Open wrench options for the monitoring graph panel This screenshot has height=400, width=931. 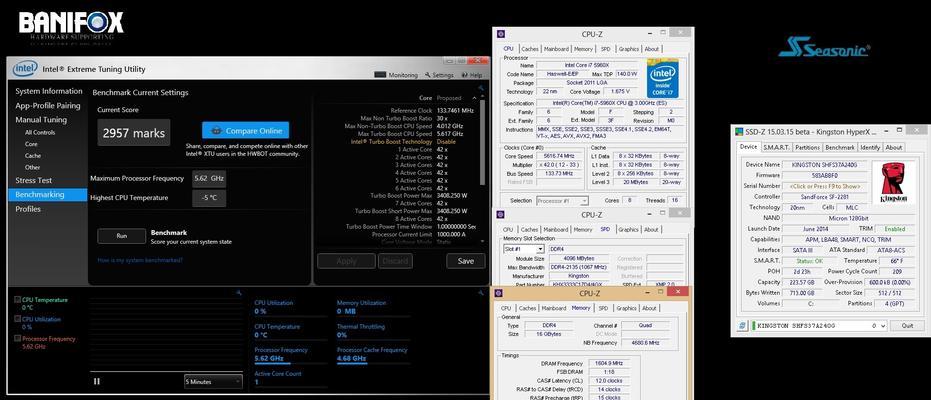(238, 293)
